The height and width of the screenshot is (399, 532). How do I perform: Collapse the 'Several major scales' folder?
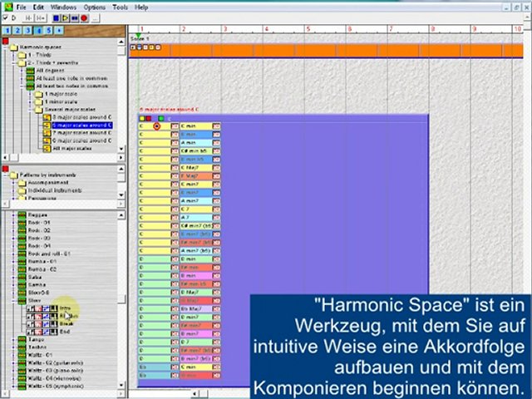[x=29, y=109]
